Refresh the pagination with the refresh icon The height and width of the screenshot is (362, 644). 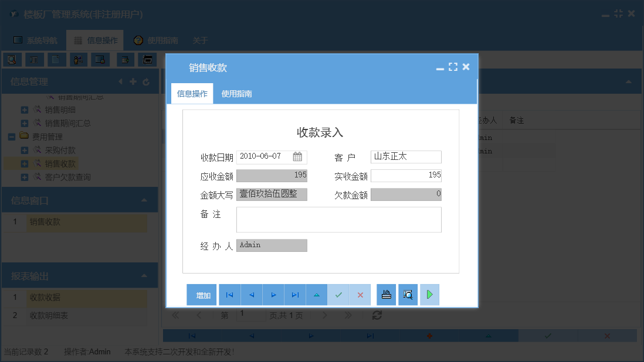(377, 315)
